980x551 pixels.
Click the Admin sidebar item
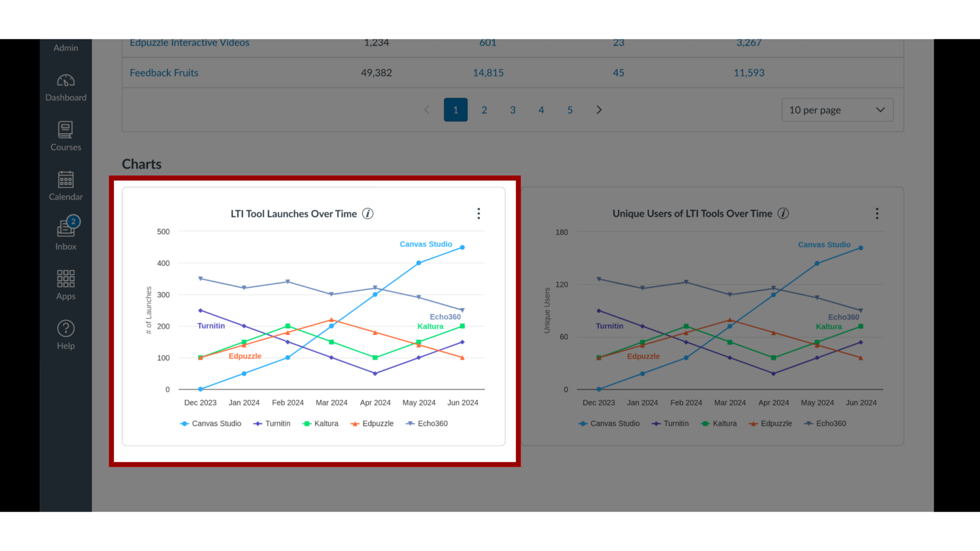coord(66,47)
